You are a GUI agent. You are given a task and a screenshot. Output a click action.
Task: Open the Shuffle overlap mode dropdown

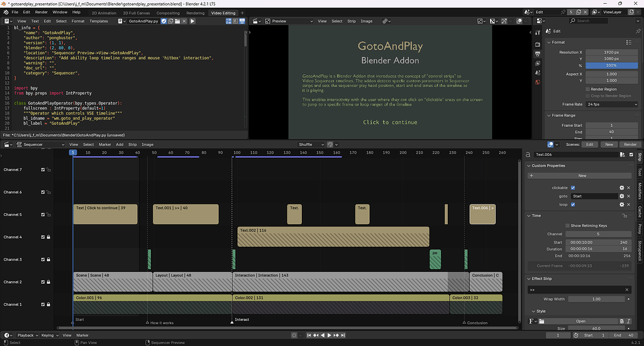pyautogui.click(x=311, y=145)
